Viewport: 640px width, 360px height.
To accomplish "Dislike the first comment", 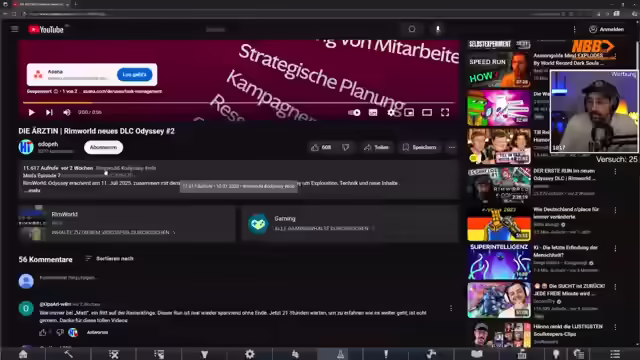I will 60,333.
